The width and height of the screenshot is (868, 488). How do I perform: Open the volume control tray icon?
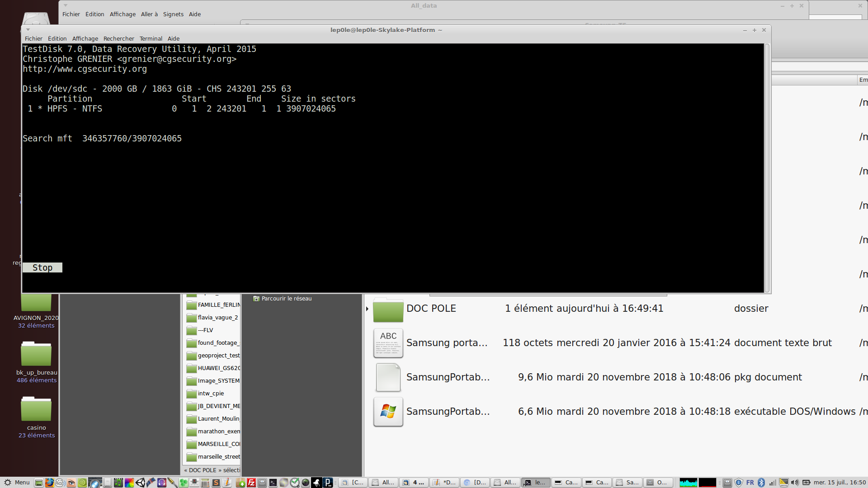795,483
